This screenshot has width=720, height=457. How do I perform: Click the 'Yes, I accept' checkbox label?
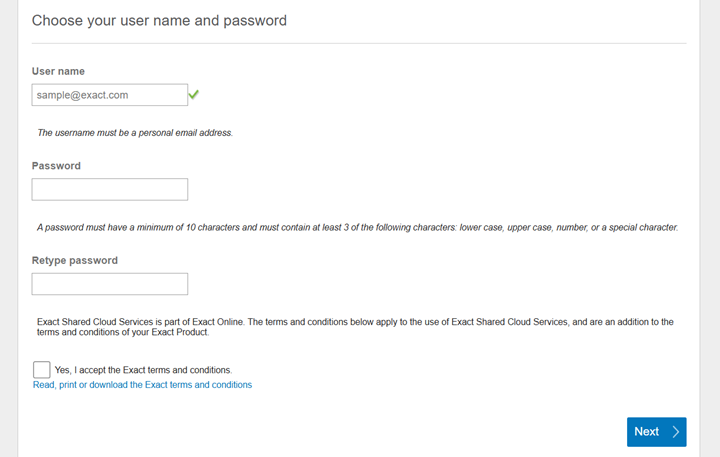(x=143, y=370)
